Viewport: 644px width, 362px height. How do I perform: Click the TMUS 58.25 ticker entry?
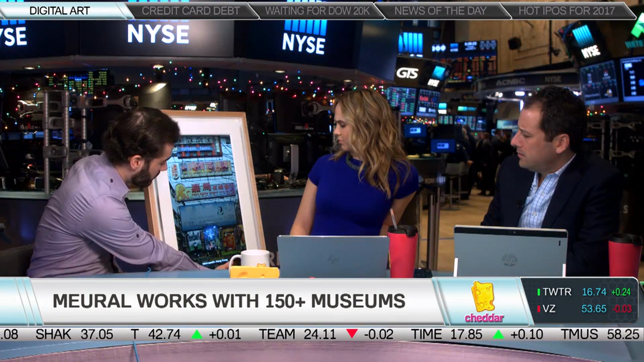pyautogui.click(x=600, y=334)
